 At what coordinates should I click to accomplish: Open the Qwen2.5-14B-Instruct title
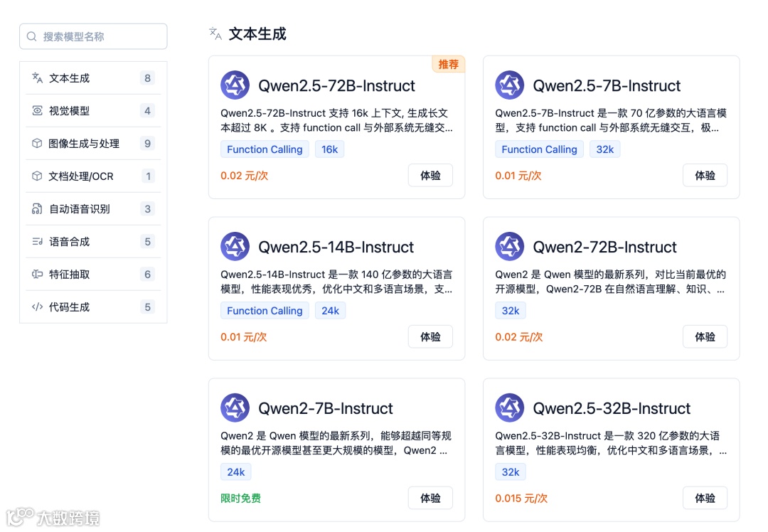pos(336,247)
